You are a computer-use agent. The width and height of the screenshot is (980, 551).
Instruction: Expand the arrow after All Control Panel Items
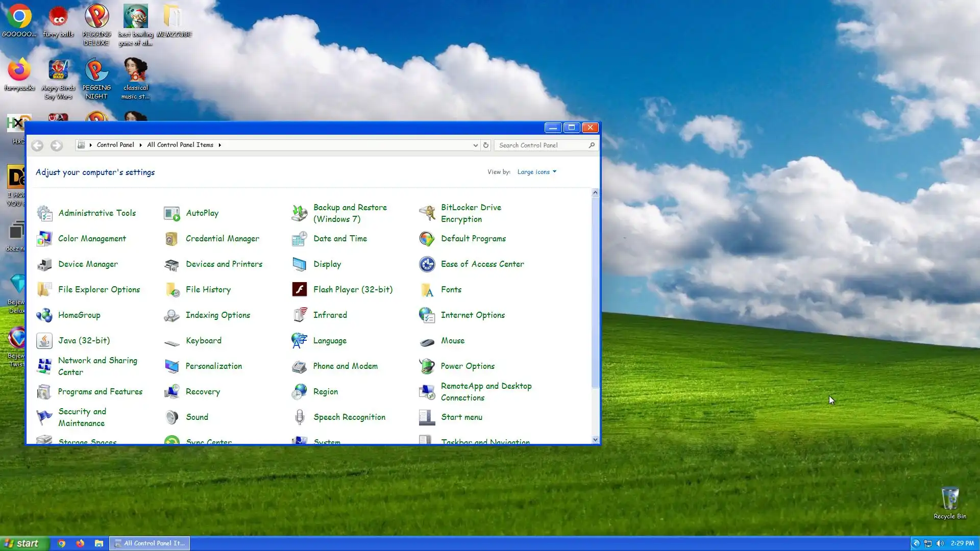pos(220,145)
